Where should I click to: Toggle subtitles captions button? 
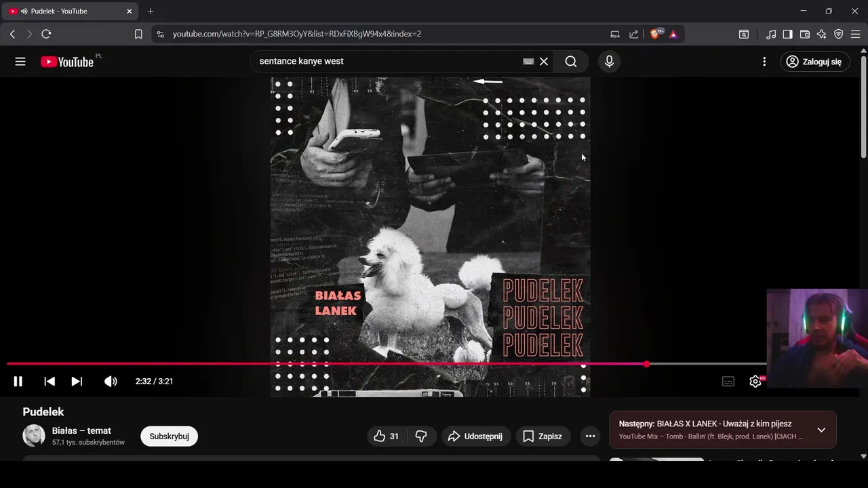(x=728, y=382)
